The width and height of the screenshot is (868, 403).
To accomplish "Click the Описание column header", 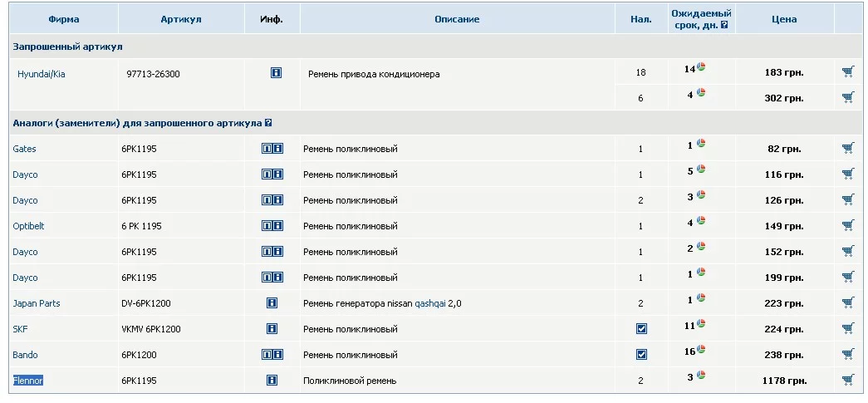I will [457, 19].
